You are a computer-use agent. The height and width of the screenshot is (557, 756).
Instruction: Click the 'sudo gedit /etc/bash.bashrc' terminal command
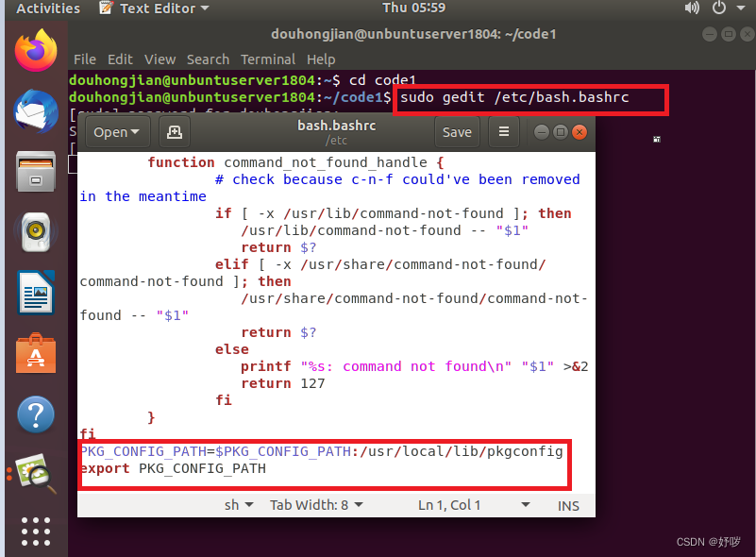514,97
